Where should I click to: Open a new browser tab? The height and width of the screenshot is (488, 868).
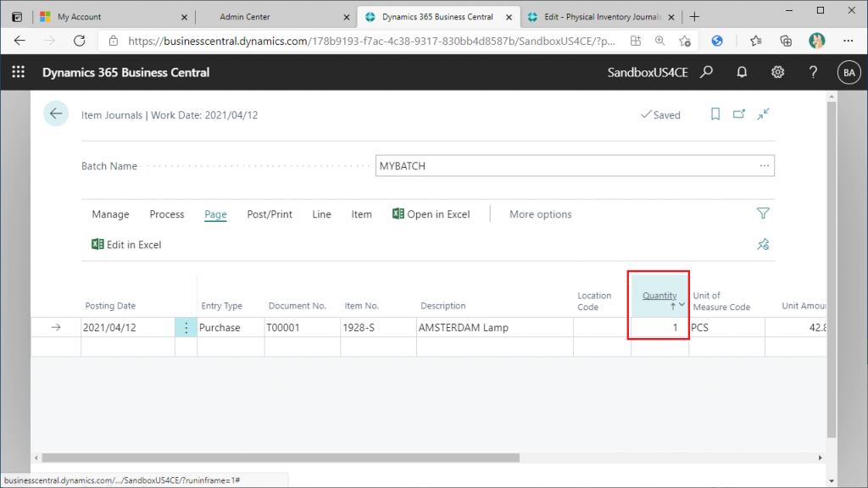(694, 17)
